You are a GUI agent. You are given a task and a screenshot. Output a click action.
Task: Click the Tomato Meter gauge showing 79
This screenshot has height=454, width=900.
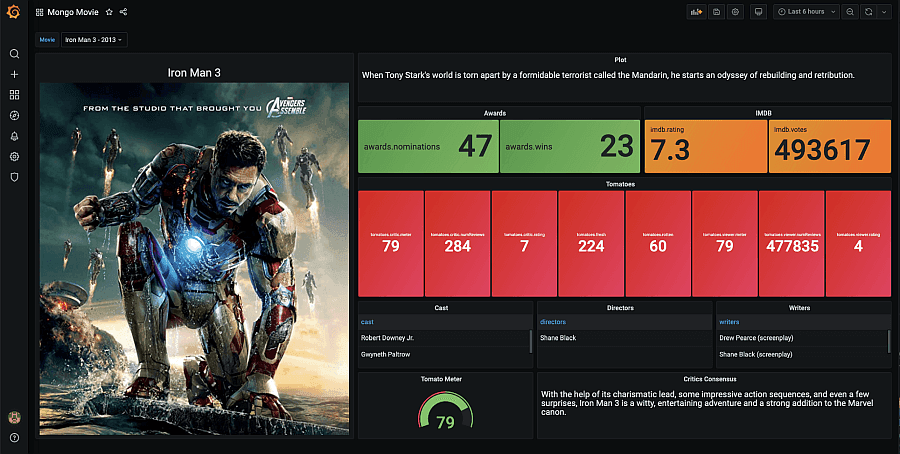pyautogui.click(x=445, y=411)
